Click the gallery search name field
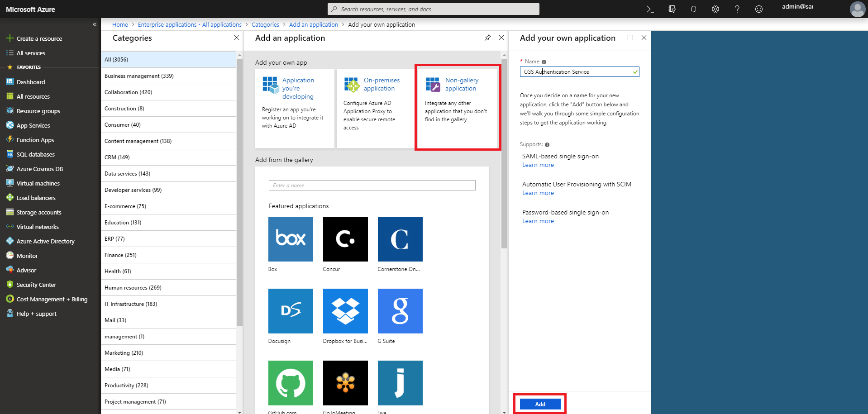868x414 pixels. pos(372,185)
